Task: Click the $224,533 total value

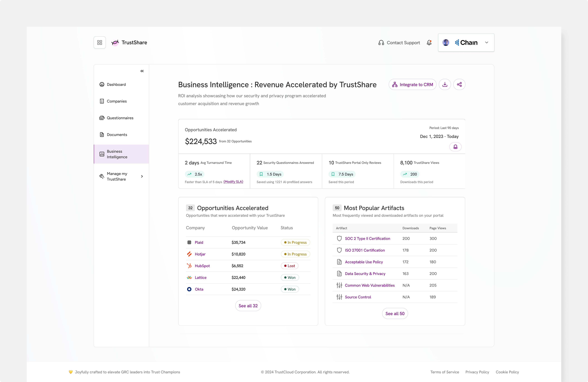Action: 201,141
